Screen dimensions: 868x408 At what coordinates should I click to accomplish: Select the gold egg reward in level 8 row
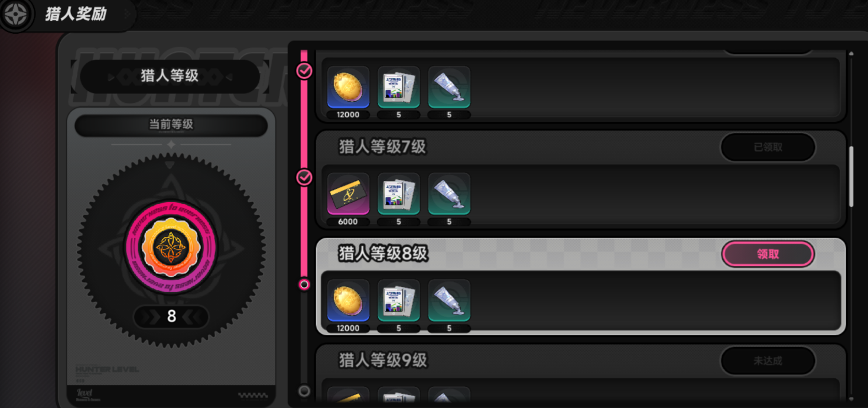coord(348,300)
